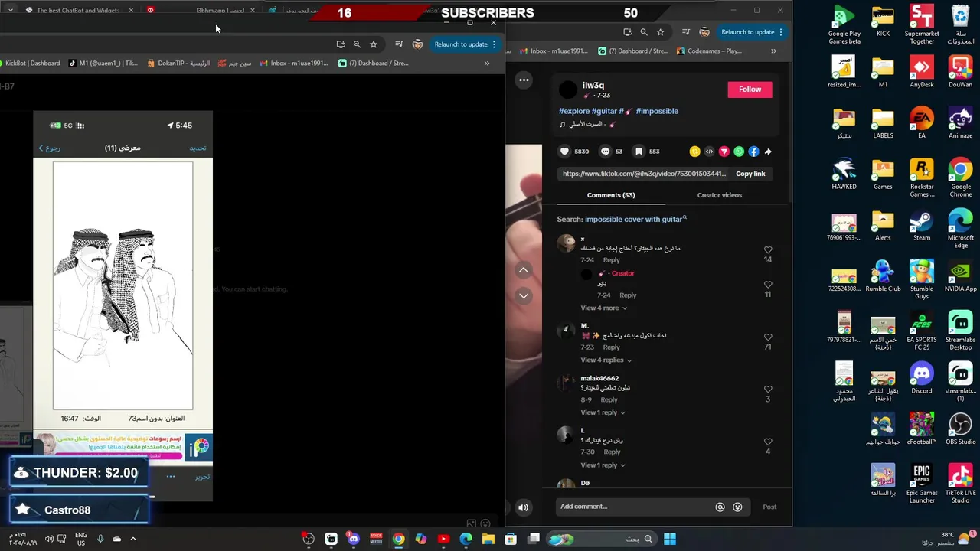Image resolution: width=980 pixels, height=551 pixels.
Task: Follow the ilw3q TikTok account
Action: tap(750, 90)
